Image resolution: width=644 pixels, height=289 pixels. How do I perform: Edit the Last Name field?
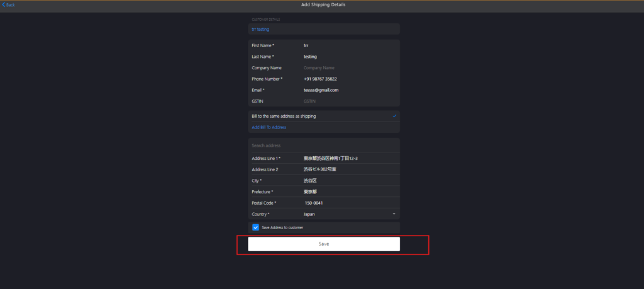pyautogui.click(x=350, y=57)
